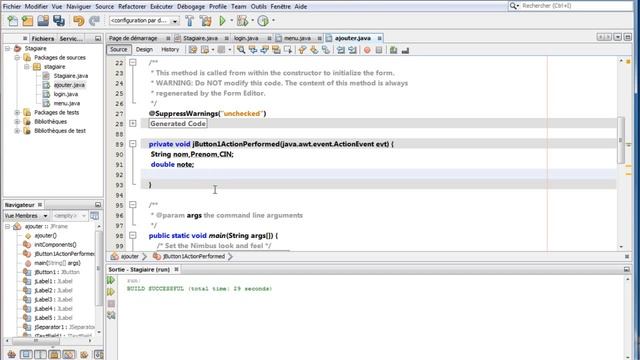Viewport: 640px width, 360px height.
Task: Click the New Project toolbar icon
Action: coord(27,20)
